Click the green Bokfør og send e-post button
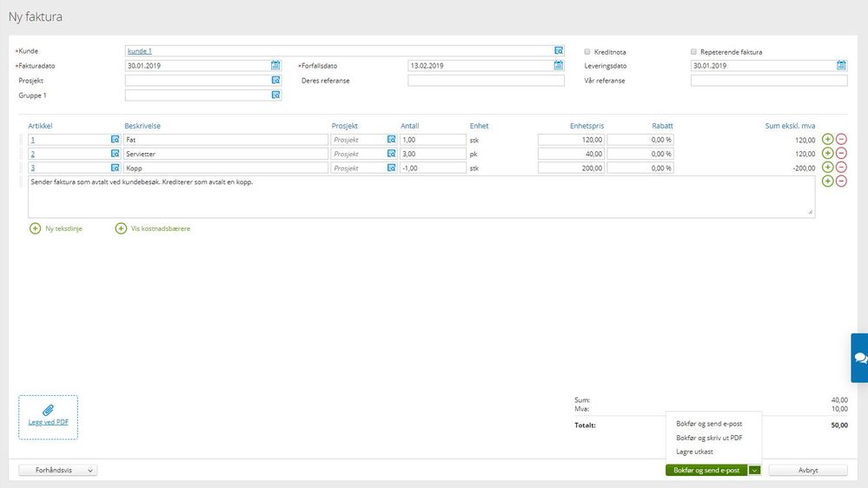Screen dimensions: 868x488 coord(706,471)
